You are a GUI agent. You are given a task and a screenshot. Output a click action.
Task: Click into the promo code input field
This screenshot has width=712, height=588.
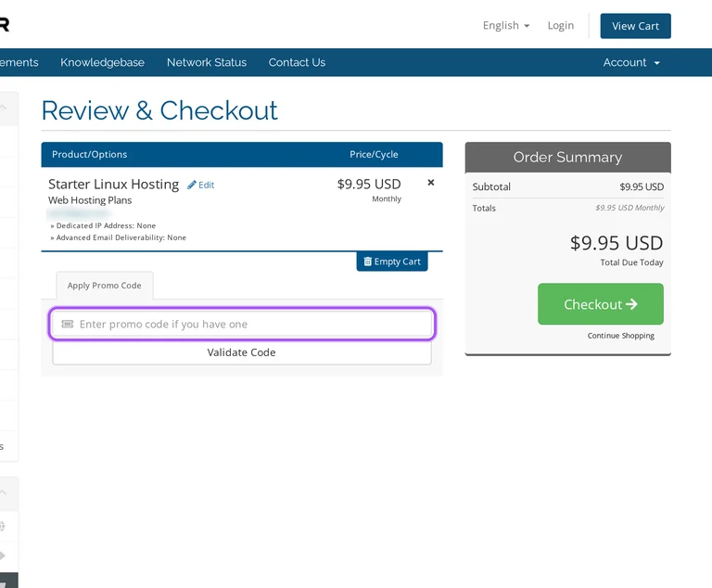(x=242, y=324)
